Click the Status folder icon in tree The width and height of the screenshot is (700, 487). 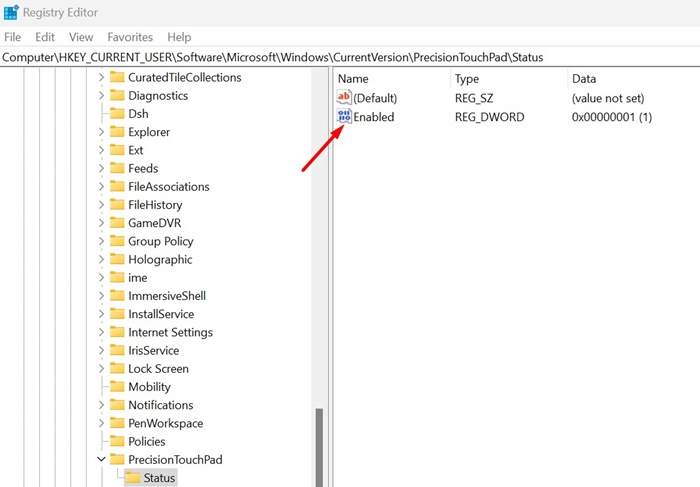click(x=132, y=478)
